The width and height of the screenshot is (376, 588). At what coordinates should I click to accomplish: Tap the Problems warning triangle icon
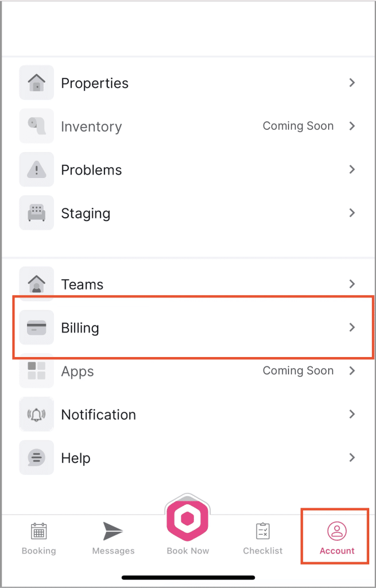tap(36, 169)
